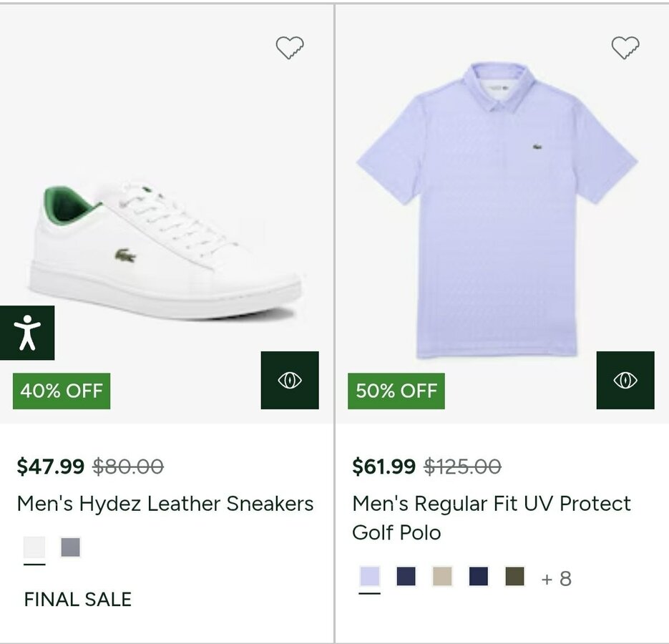Select the white color swatch for the sneakers
669x644 pixels.
tap(34, 547)
